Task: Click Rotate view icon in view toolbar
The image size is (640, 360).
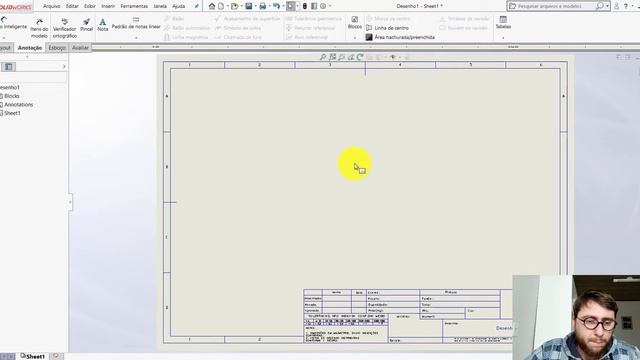Action: click(360, 57)
